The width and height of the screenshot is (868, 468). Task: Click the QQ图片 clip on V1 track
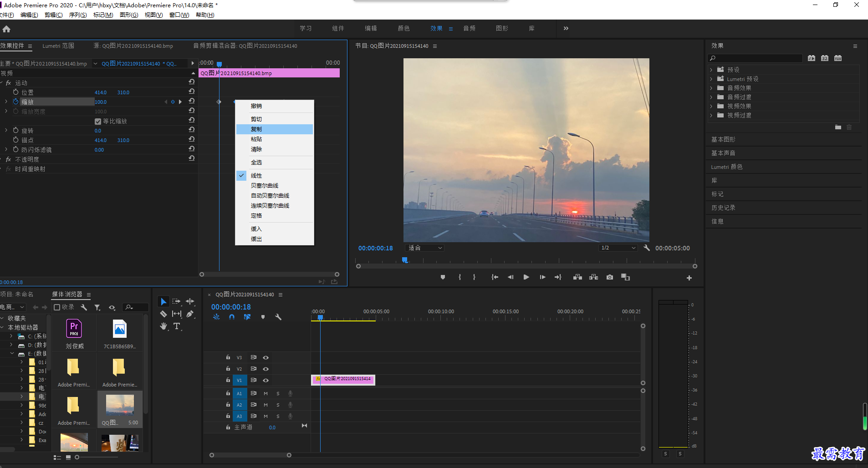[343, 379]
